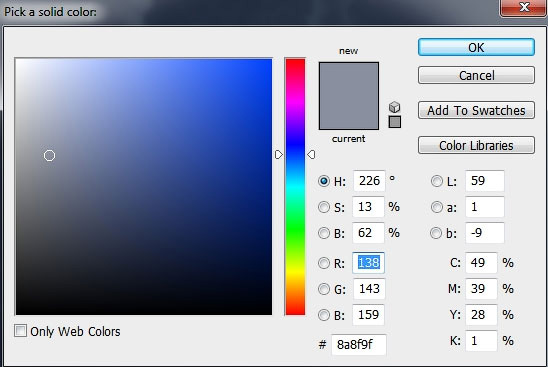Enable Only Web Colors checkbox

pyautogui.click(x=20, y=331)
